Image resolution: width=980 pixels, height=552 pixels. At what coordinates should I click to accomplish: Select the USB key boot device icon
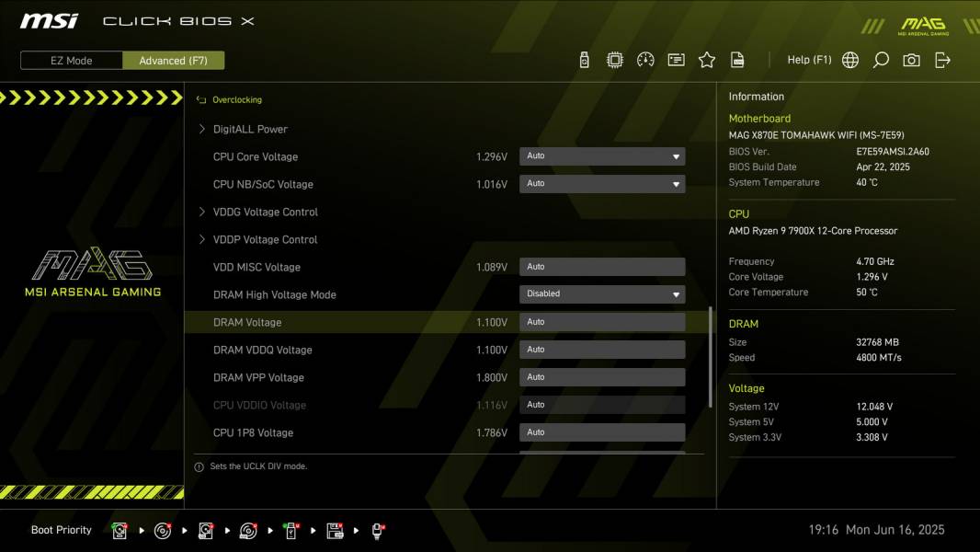pyautogui.click(x=291, y=531)
